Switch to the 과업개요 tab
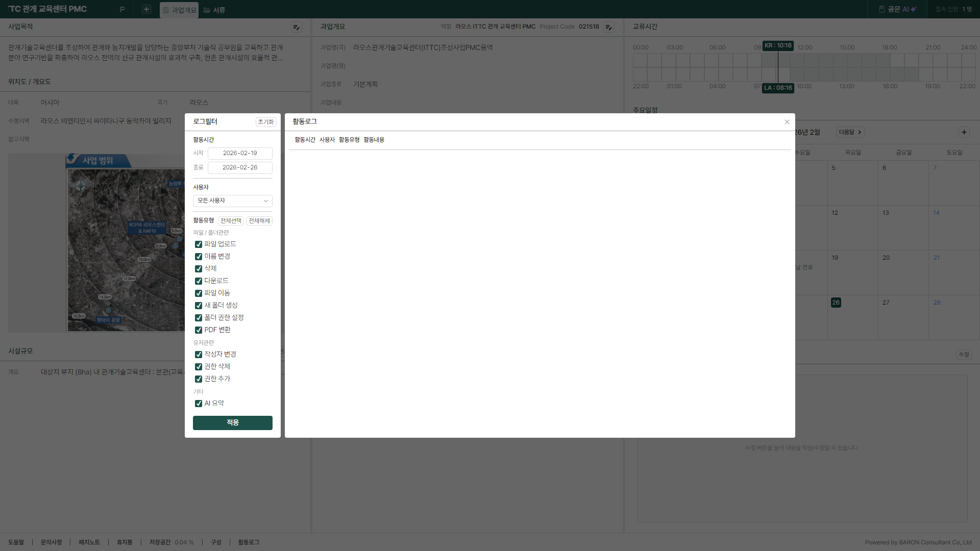The height and width of the screenshot is (551, 980). pyautogui.click(x=179, y=10)
